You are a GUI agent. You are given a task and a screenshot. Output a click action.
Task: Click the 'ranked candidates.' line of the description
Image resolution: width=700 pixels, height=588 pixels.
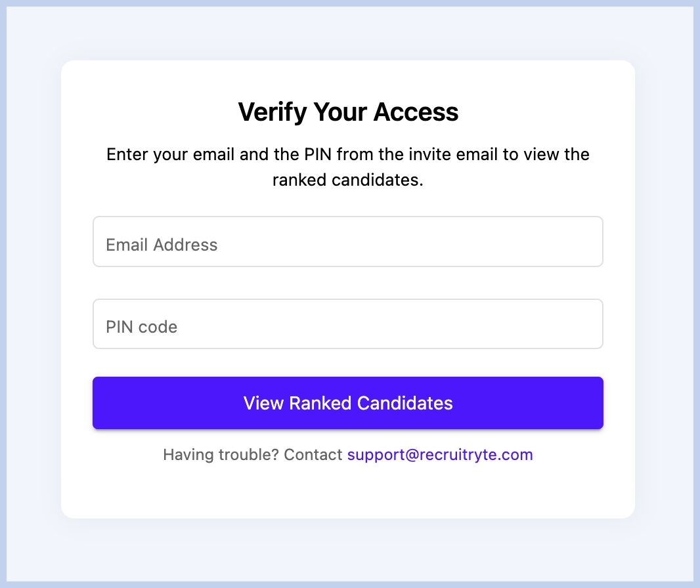[x=348, y=180]
